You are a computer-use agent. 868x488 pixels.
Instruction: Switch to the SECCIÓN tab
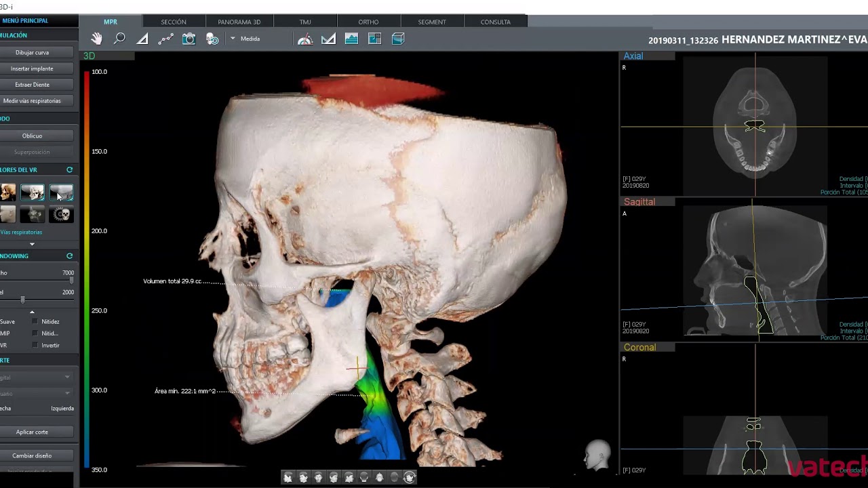[174, 22]
